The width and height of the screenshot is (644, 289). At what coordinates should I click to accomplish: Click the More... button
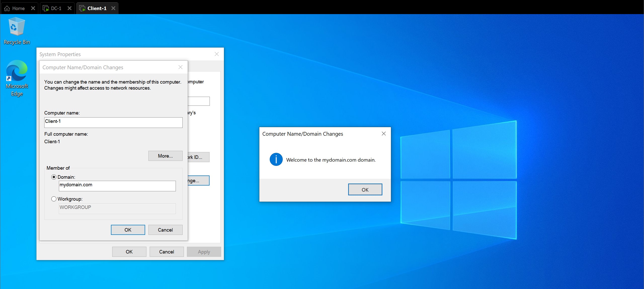(x=165, y=156)
